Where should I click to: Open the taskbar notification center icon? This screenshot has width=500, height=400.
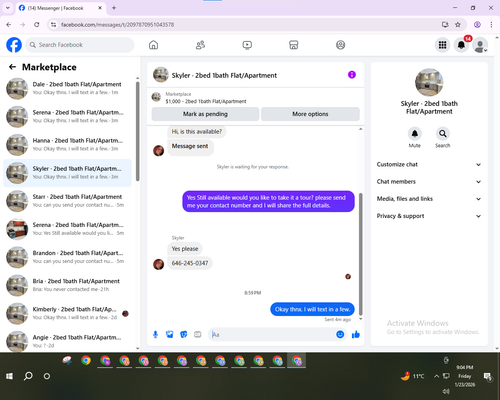[x=488, y=377]
